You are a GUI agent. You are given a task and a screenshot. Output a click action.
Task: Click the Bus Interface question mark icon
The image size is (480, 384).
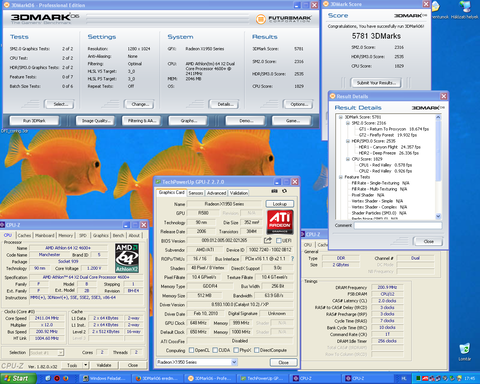pos(292,259)
